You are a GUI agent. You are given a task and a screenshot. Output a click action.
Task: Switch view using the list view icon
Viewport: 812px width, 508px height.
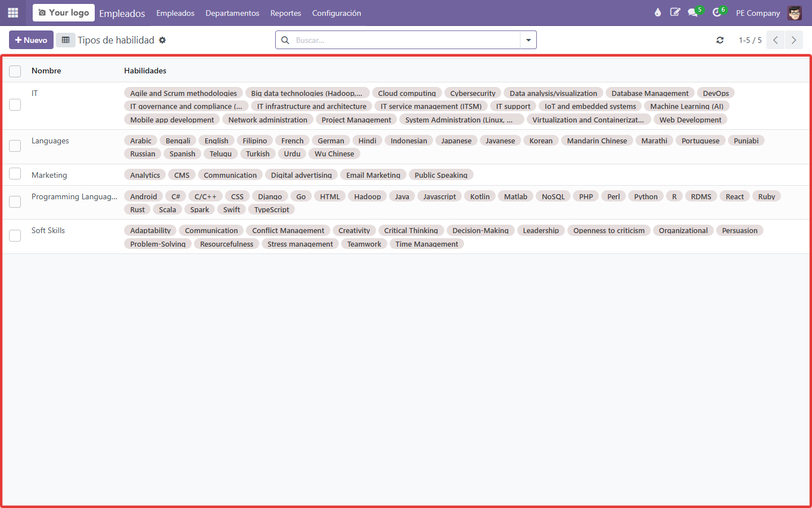click(x=65, y=40)
